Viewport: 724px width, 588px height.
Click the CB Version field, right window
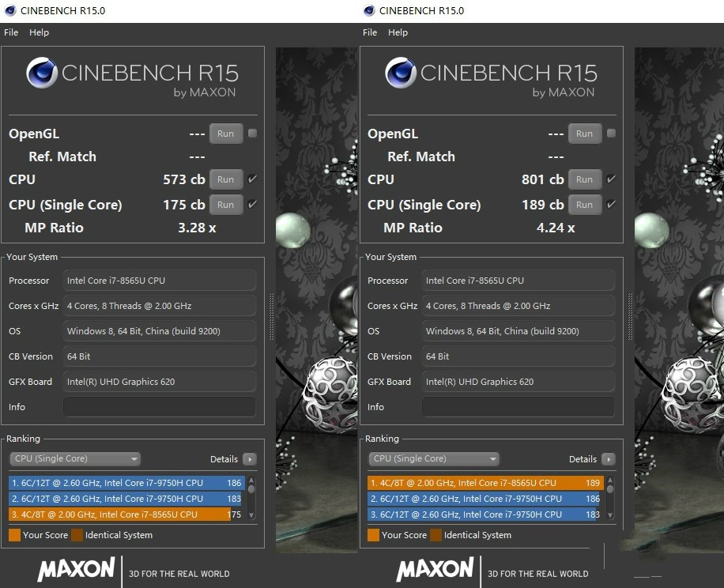pyautogui.click(x=518, y=356)
